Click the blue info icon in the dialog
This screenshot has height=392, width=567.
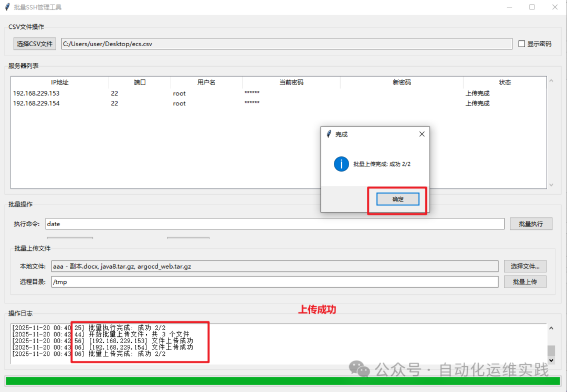click(341, 164)
